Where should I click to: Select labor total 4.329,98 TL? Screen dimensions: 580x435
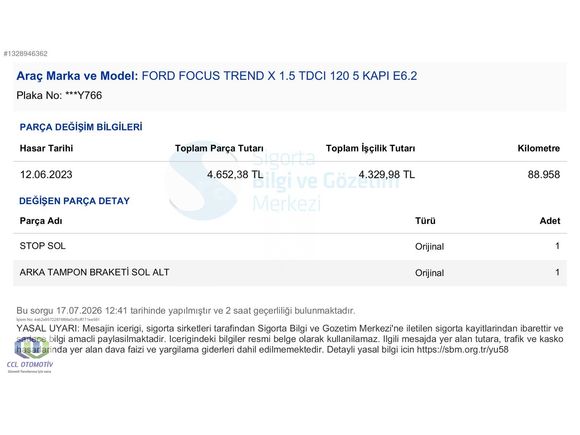pos(387,175)
